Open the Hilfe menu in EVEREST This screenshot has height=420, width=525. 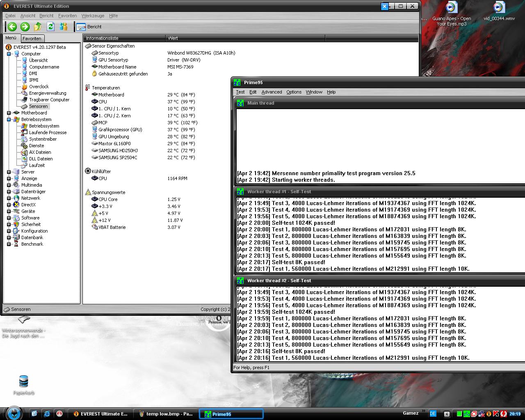pos(113,16)
